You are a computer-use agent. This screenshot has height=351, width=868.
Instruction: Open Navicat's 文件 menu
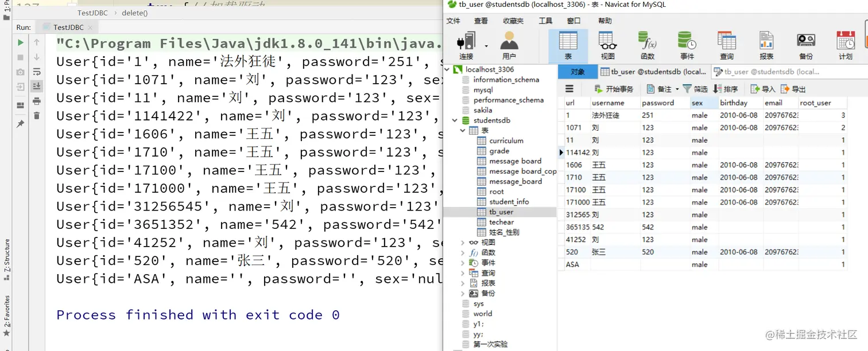coord(454,21)
